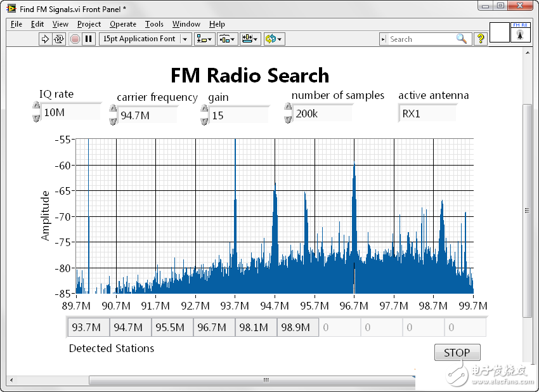Open the Distribute Objects dropdown

(x=227, y=39)
